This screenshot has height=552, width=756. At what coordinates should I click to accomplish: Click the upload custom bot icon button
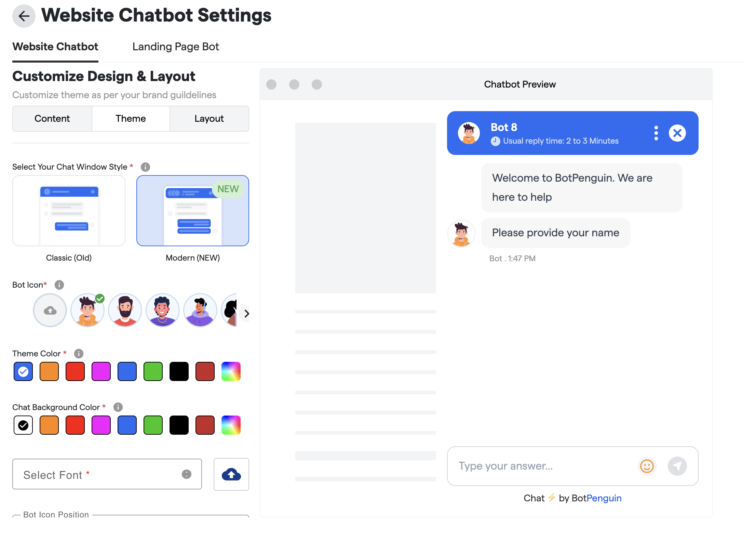pos(50,311)
